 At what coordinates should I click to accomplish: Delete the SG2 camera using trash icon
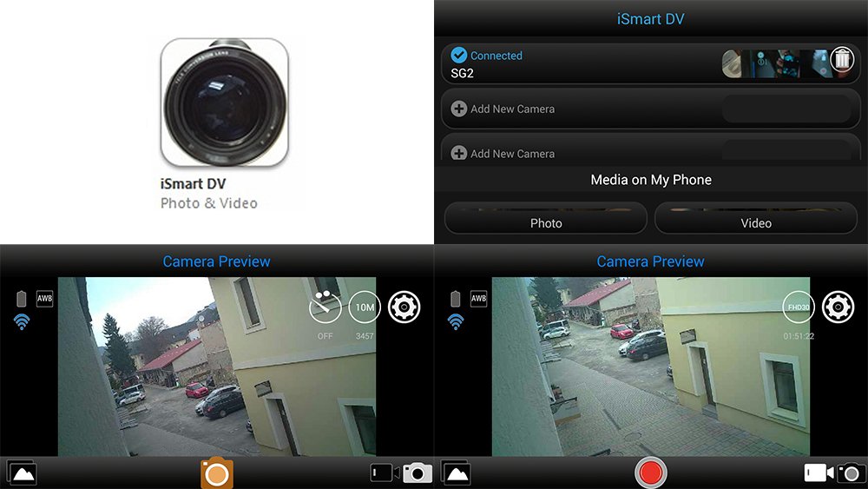click(842, 59)
